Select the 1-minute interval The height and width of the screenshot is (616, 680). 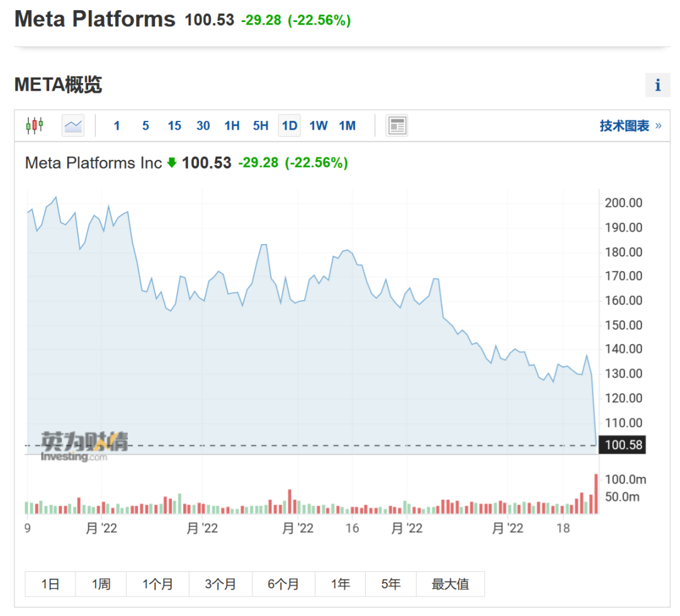coord(116,125)
